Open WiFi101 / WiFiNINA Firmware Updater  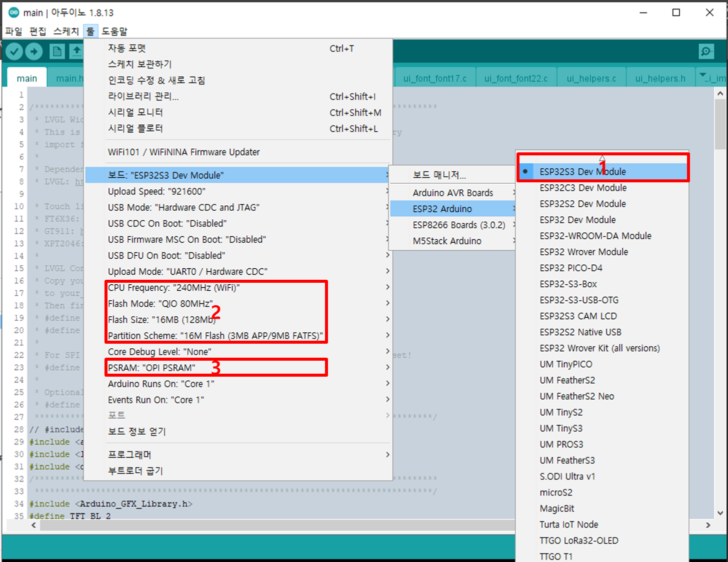(x=238, y=152)
